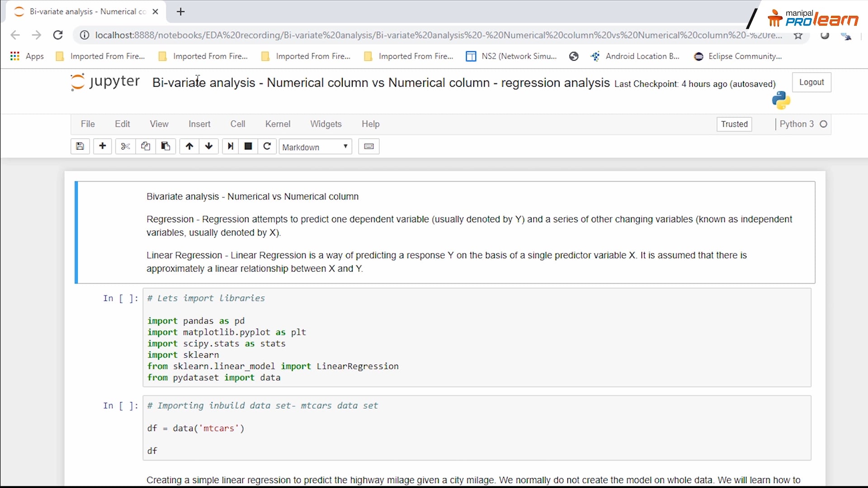
Task: Select the mtcars data set code cell
Action: click(477, 428)
